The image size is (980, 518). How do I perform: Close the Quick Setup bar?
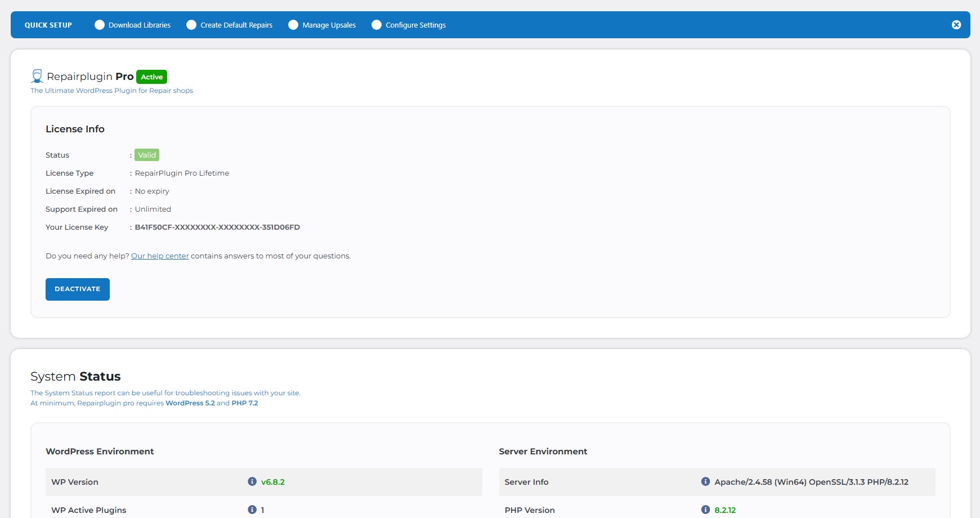click(956, 25)
